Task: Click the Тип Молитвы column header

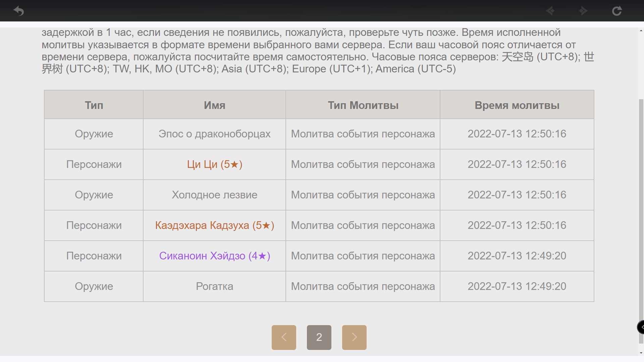Action: click(x=363, y=105)
